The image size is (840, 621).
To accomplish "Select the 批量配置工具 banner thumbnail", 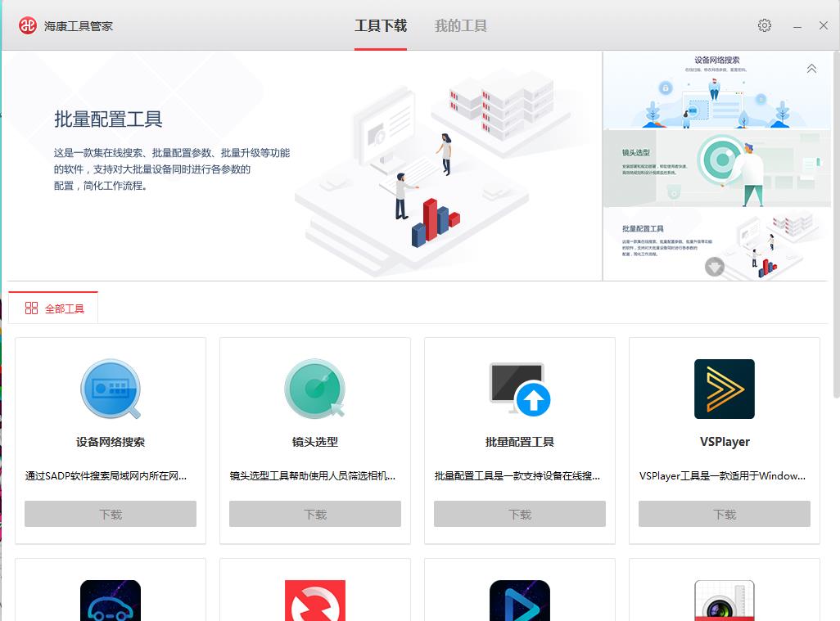I will [717, 244].
